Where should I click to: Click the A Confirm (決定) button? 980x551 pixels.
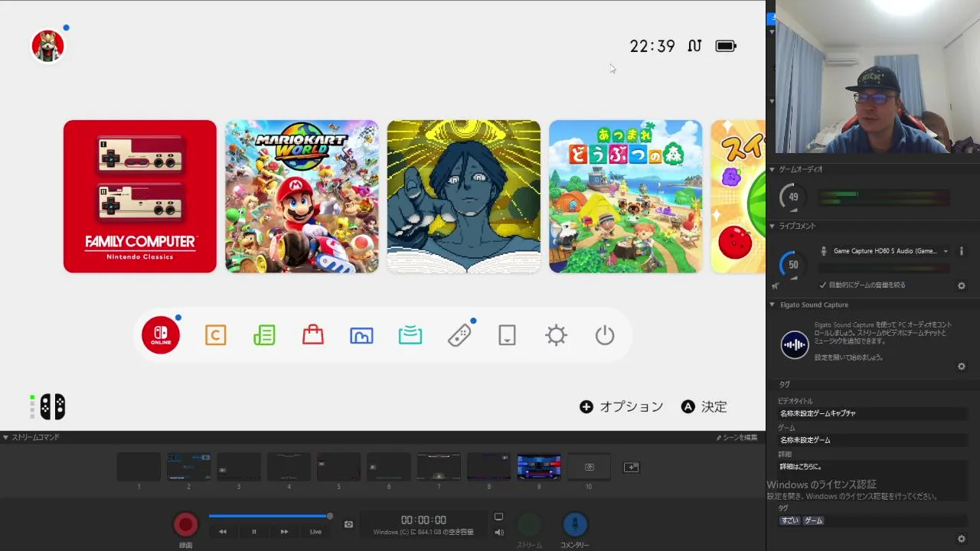coord(704,406)
